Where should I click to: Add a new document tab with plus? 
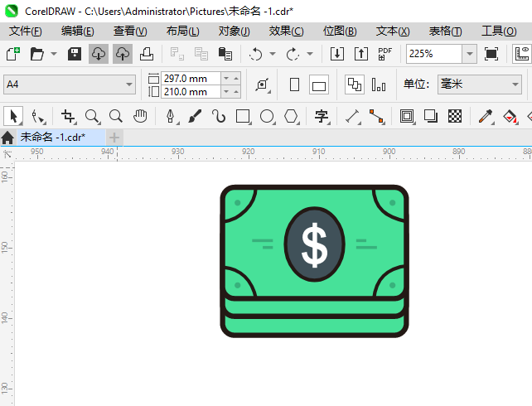[x=114, y=138]
